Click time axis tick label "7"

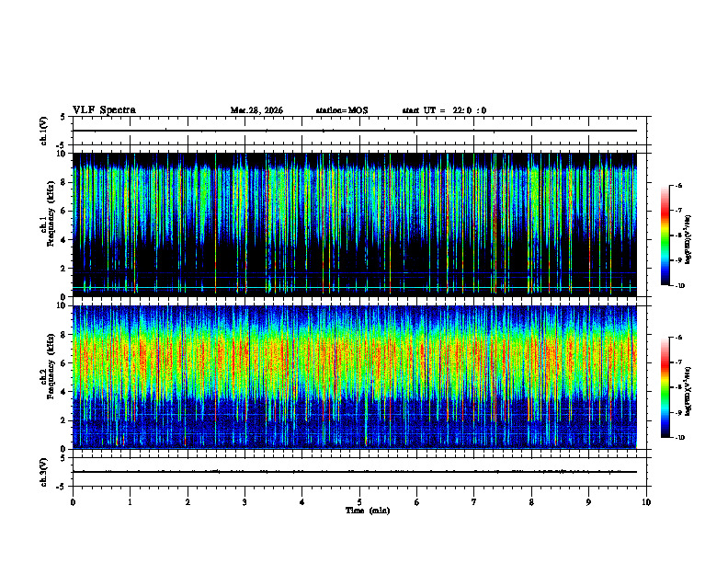474,502
